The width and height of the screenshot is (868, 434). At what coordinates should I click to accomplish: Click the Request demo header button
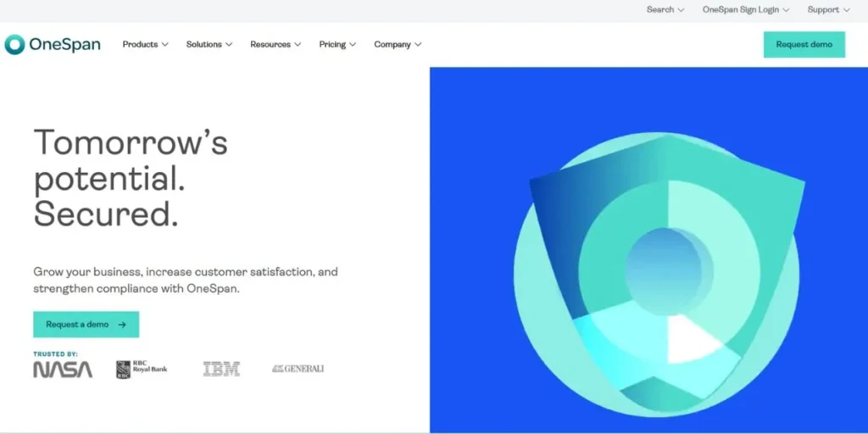pos(804,44)
